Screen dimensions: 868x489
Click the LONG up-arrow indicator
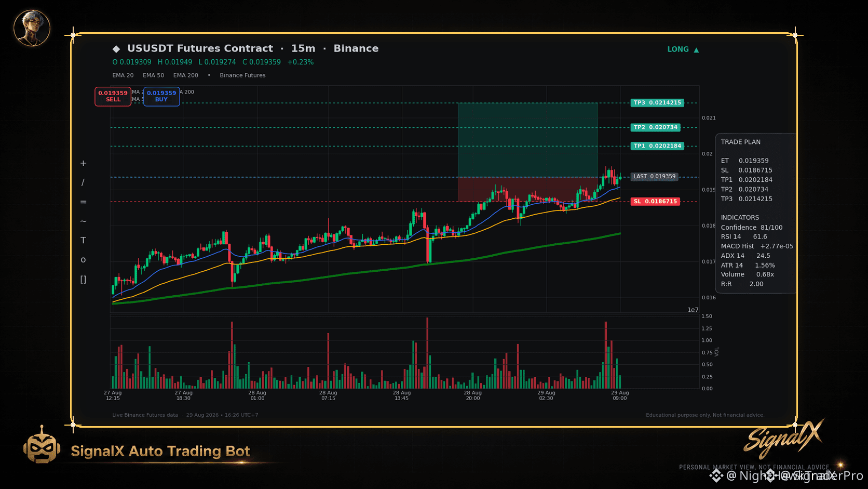683,49
